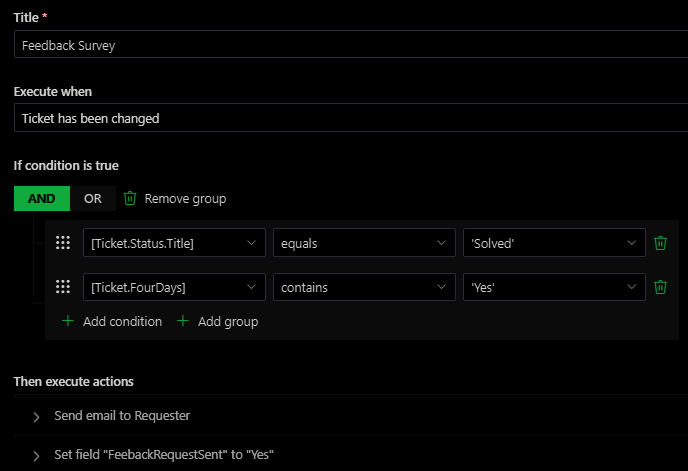Open the 'Yes' value dropdown
Screen dimensions: 688x471
[554, 287]
